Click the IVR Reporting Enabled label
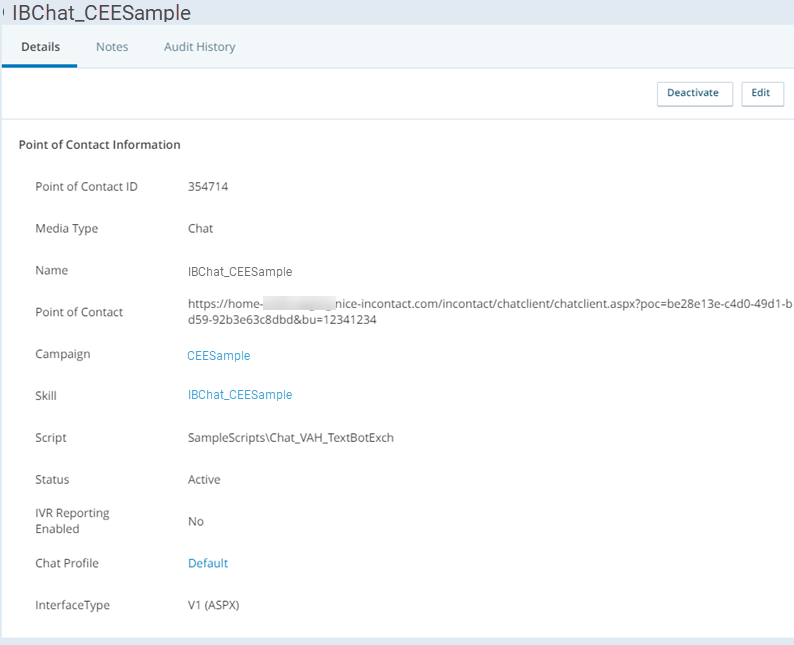794x645 pixels. [72, 521]
